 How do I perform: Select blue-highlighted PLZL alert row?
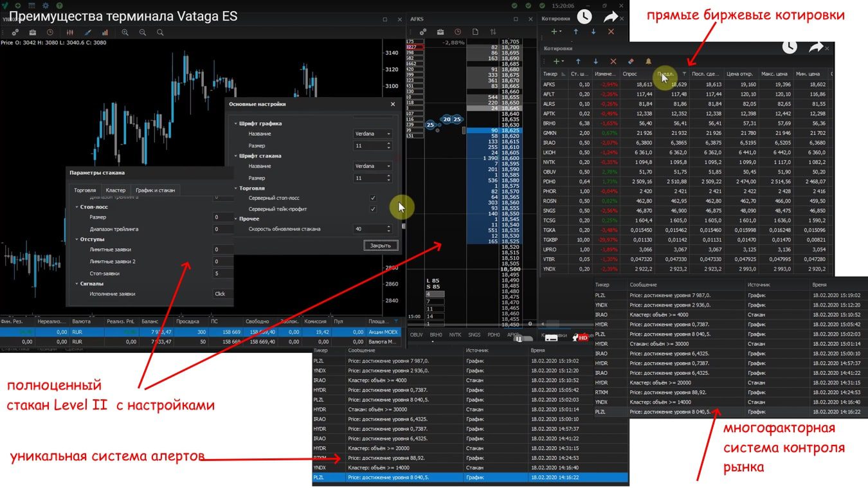[x=471, y=478]
